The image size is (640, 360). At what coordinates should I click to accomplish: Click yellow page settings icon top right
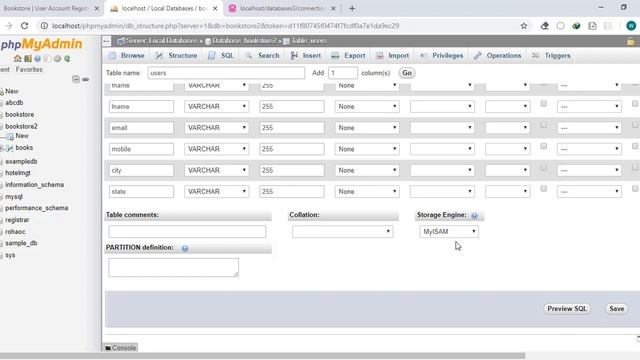pos(631,41)
